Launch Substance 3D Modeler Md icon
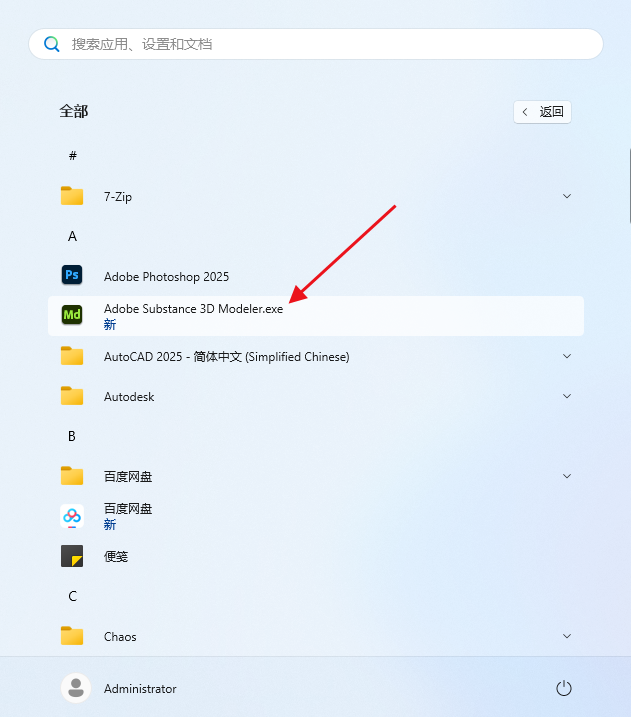The height and width of the screenshot is (717, 631). pyautogui.click(x=72, y=315)
